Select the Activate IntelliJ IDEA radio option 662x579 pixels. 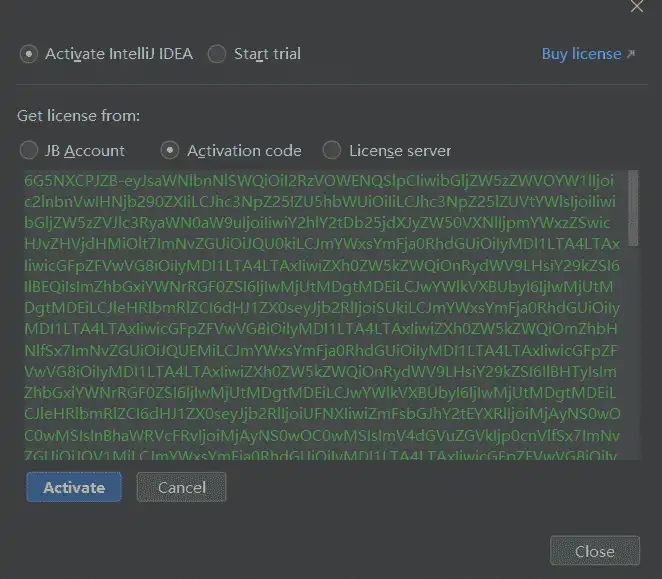coord(29,54)
